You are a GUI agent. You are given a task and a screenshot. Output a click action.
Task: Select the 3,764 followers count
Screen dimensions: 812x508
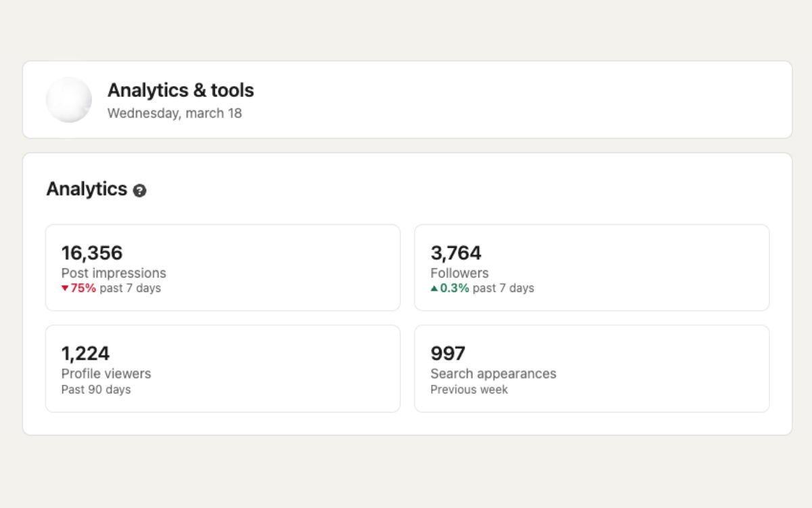click(457, 253)
